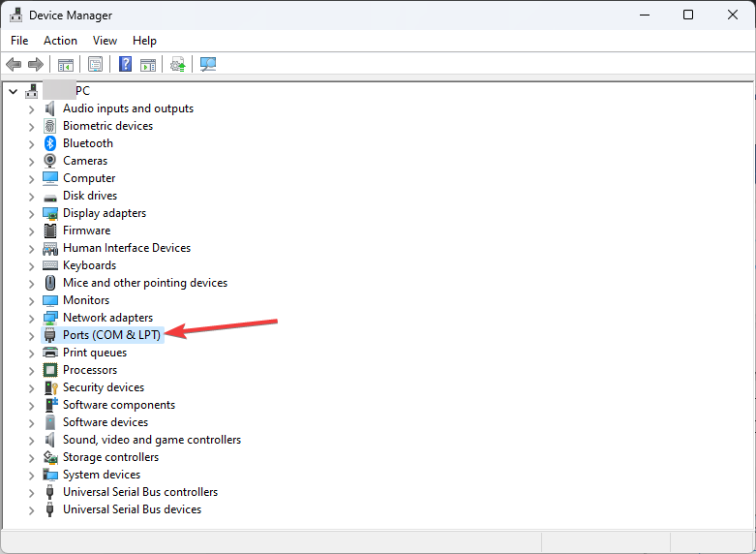Click the Network adapters icon

coord(50,318)
